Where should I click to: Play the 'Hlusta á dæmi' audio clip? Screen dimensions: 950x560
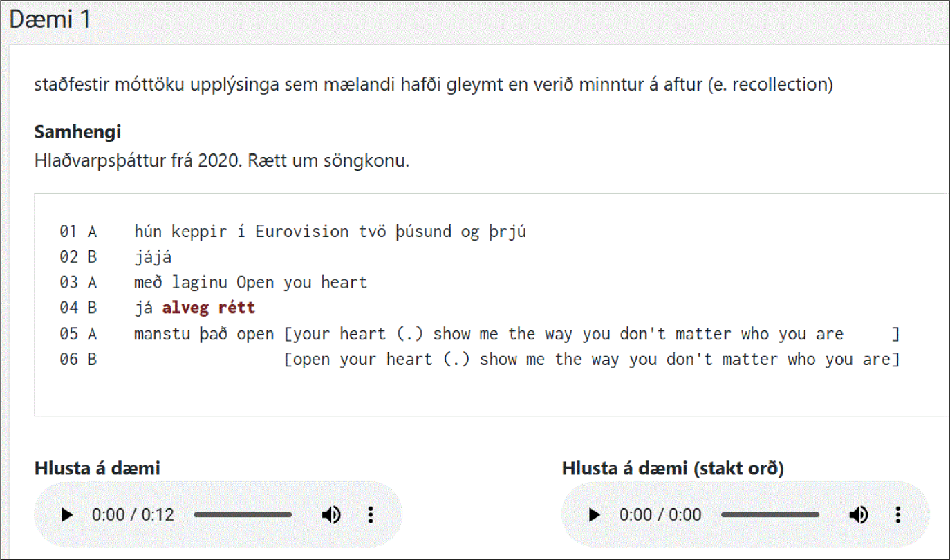pos(67,515)
